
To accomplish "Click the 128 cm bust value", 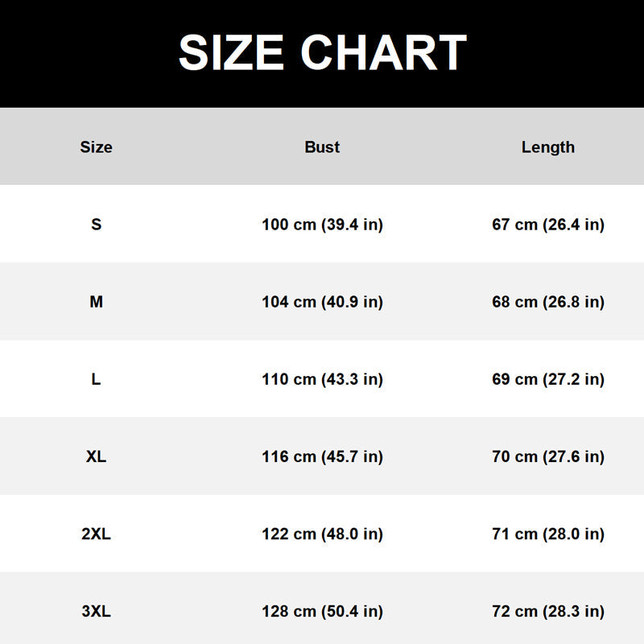I will point(323,612).
